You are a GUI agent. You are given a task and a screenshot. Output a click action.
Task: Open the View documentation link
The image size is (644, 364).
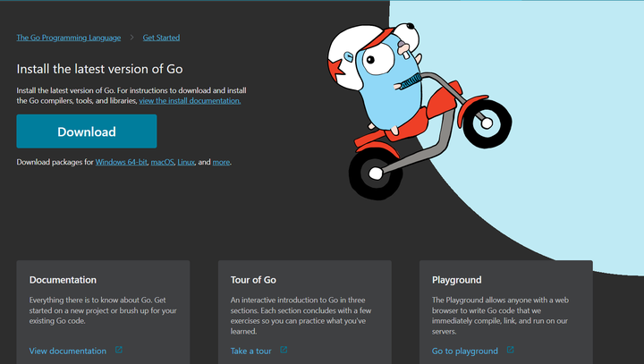[x=68, y=351]
